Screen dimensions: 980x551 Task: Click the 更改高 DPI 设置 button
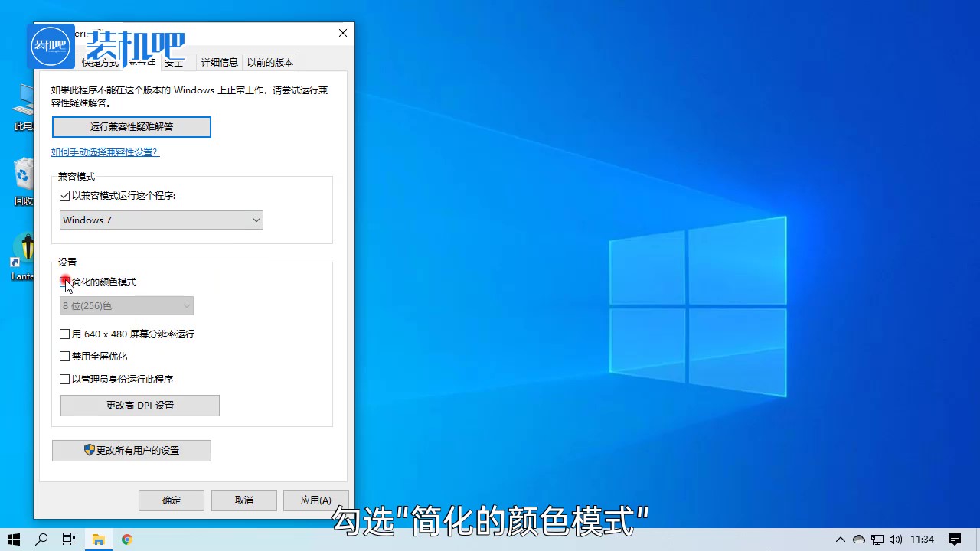pyautogui.click(x=139, y=405)
